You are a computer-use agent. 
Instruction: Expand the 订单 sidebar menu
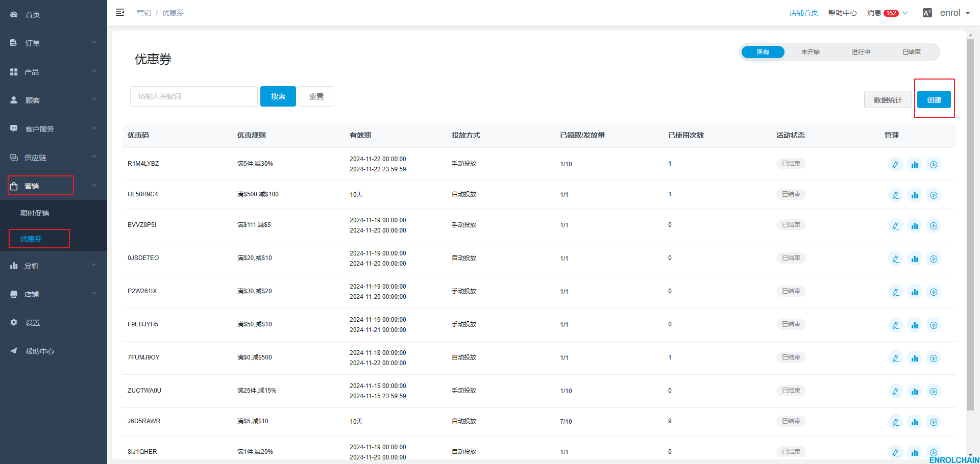(x=54, y=43)
